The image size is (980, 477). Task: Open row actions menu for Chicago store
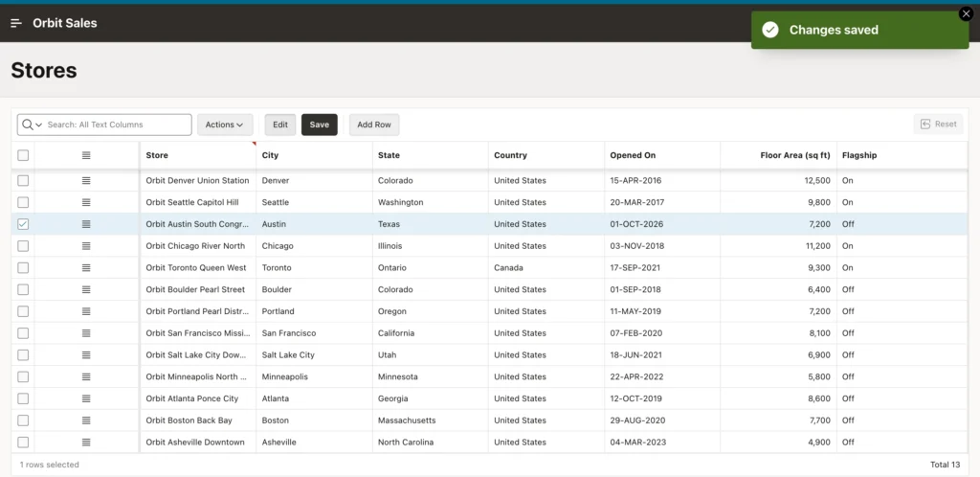point(86,246)
